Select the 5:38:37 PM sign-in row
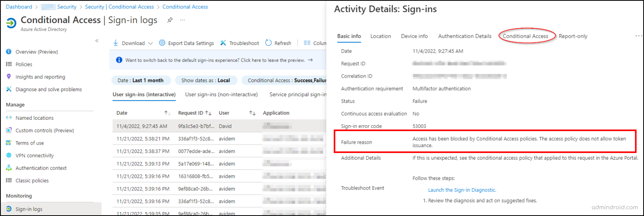This screenshot has height=216, width=644. pyautogui.click(x=219, y=151)
